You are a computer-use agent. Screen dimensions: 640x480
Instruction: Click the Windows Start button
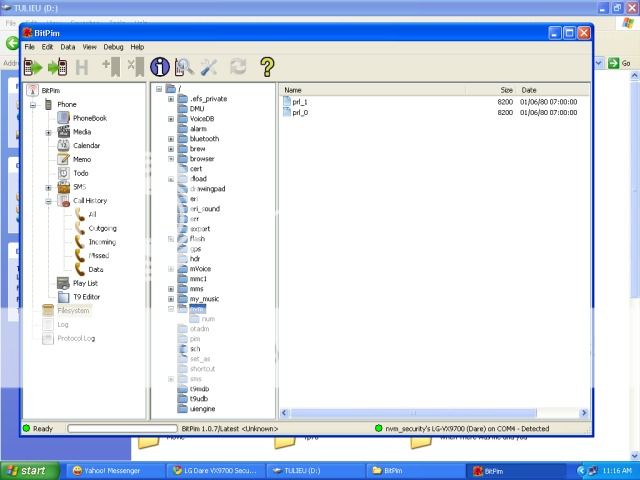[28, 470]
